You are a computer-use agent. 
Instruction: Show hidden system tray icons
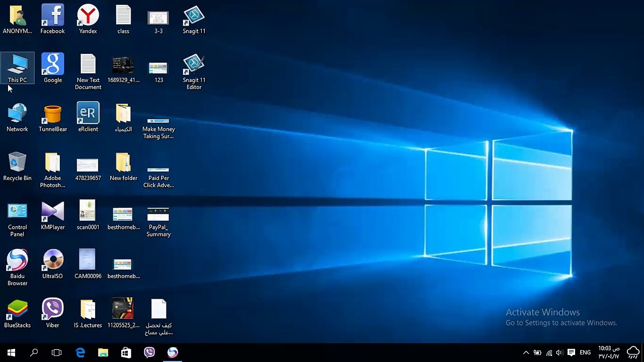click(526, 353)
